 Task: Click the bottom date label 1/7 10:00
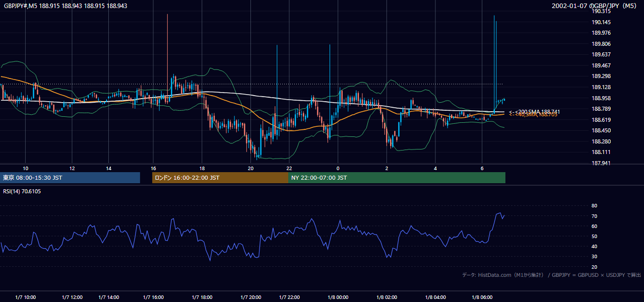[x=26, y=297]
